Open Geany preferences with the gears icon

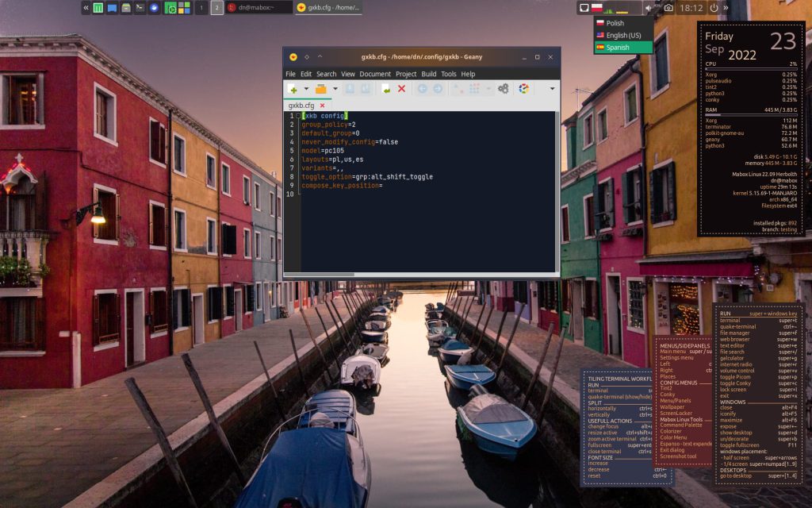pyautogui.click(x=503, y=89)
